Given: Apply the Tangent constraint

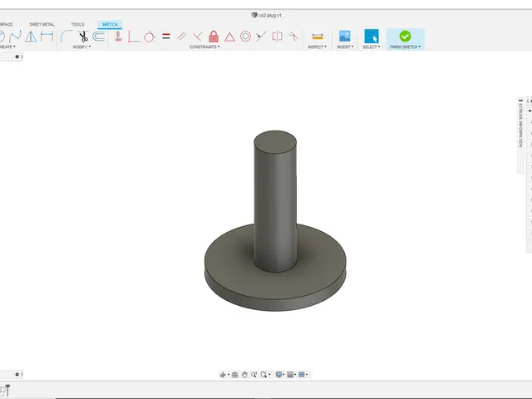Looking at the screenshot, I should coord(150,37).
